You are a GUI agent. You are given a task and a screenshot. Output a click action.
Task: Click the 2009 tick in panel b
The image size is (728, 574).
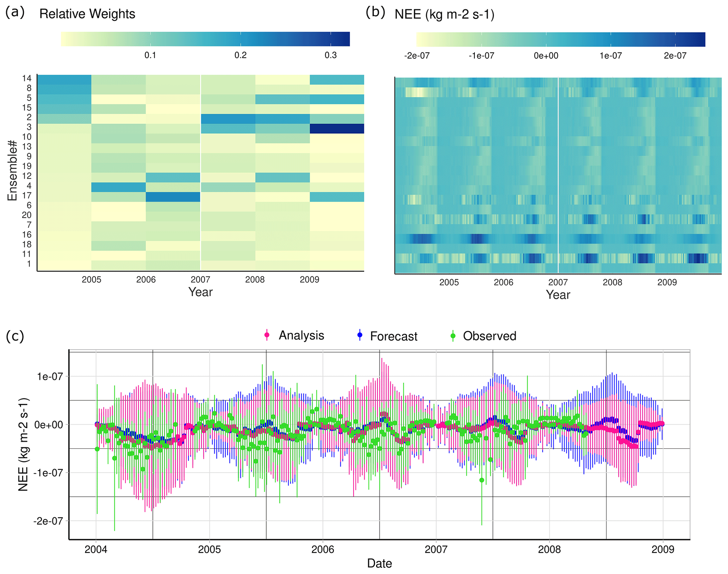[x=667, y=282]
